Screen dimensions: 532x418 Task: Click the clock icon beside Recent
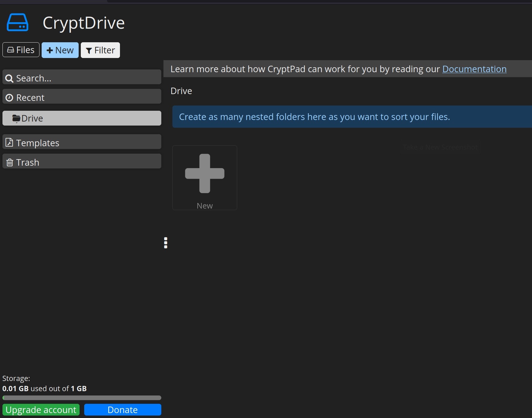pyautogui.click(x=9, y=98)
